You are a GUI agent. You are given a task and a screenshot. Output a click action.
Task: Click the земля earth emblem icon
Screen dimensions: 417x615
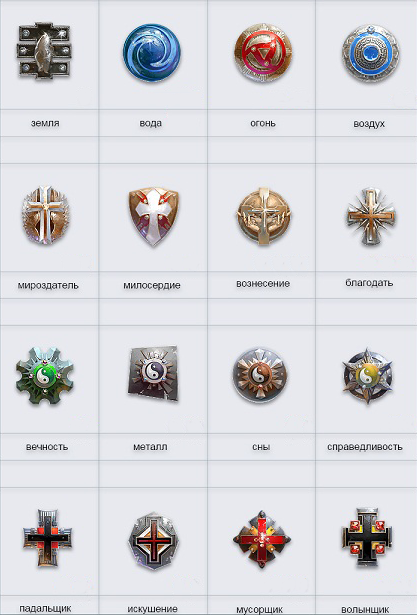click(x=44, y=51)
